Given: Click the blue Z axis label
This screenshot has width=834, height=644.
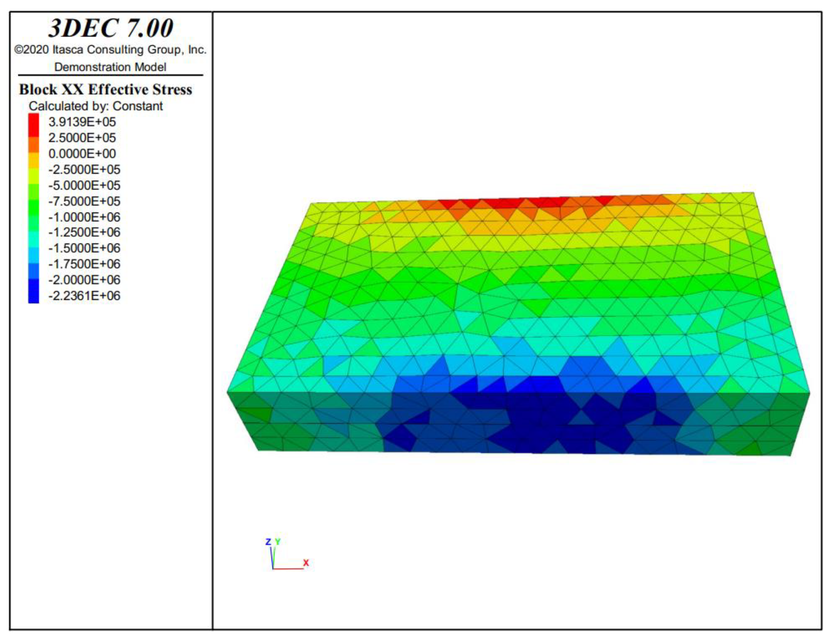Looking at the screenshot, I should (x=268, y=542).
